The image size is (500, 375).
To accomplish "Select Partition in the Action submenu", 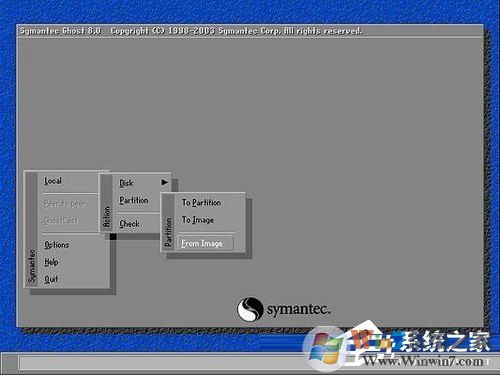I will (x=134, y=200).
